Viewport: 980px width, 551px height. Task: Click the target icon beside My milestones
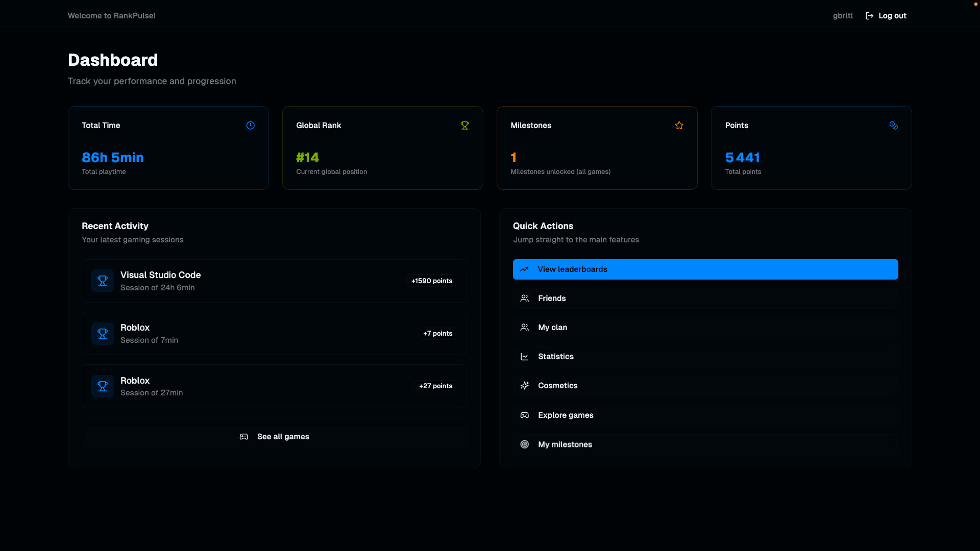525,444
